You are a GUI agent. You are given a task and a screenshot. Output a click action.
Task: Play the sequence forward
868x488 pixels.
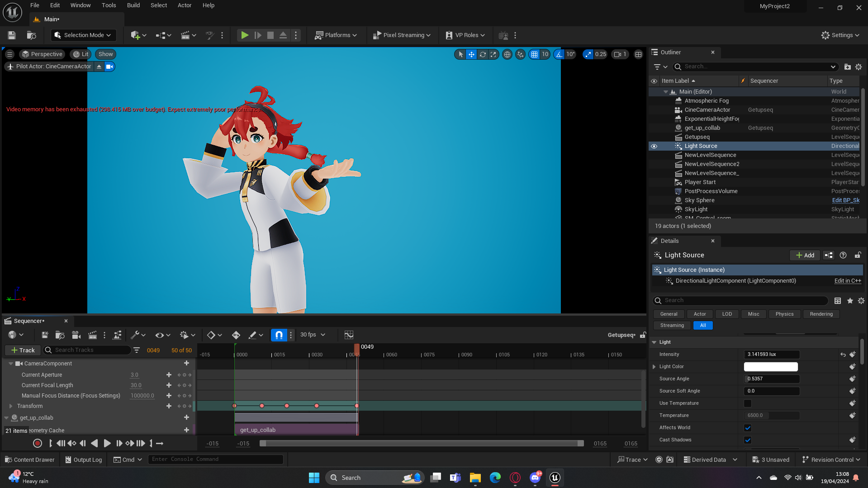107,444
